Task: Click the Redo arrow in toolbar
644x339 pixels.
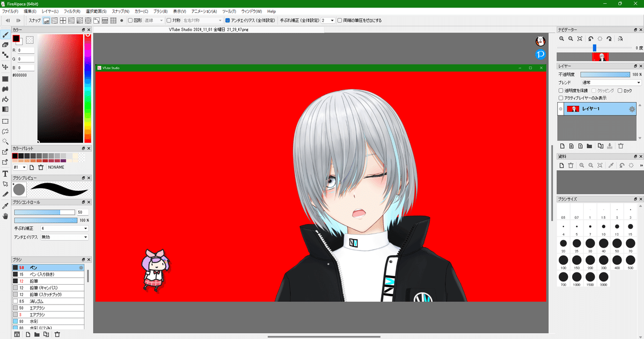Action: coord(18,20)
